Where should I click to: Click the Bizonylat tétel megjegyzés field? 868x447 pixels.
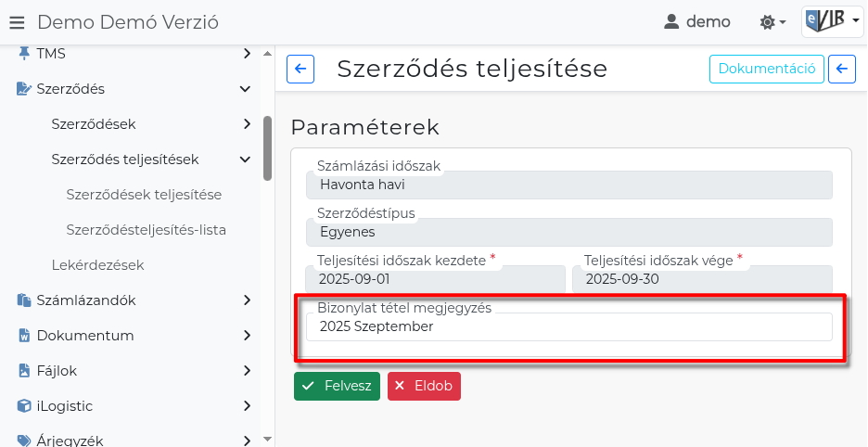pyautogui.click(x=568, y=327)
